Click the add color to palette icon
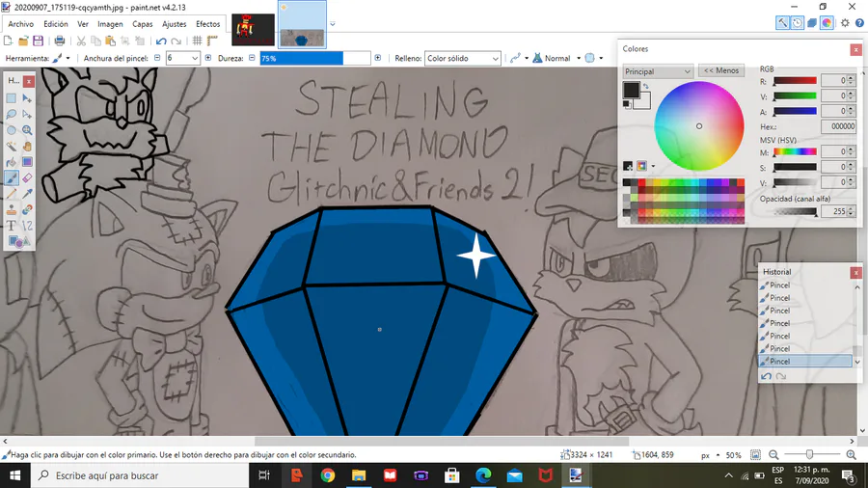Image resolution: width=868 pixels, height=488 pixels. click(628, 166)
